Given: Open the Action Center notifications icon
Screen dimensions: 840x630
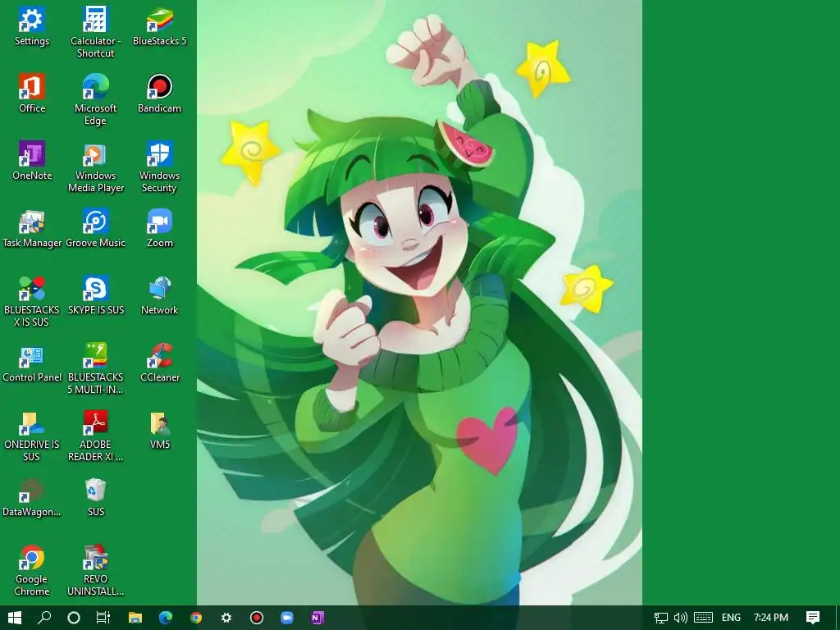Looking at the screenshot, I should 812,618.
